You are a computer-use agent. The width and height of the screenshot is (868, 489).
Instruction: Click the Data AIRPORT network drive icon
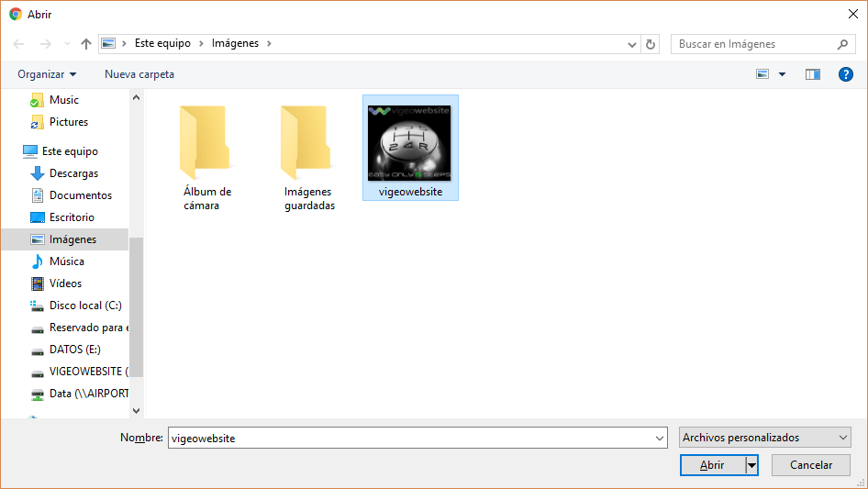point(37,395)
